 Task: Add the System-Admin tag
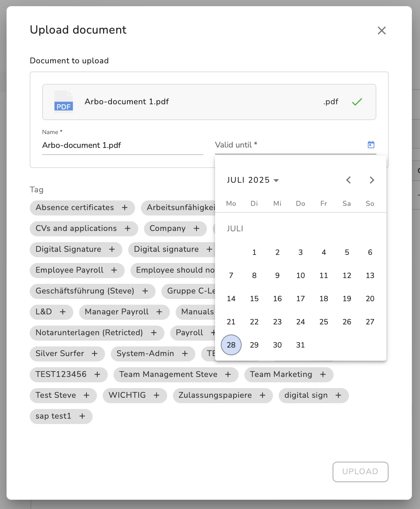click(185, 354)
